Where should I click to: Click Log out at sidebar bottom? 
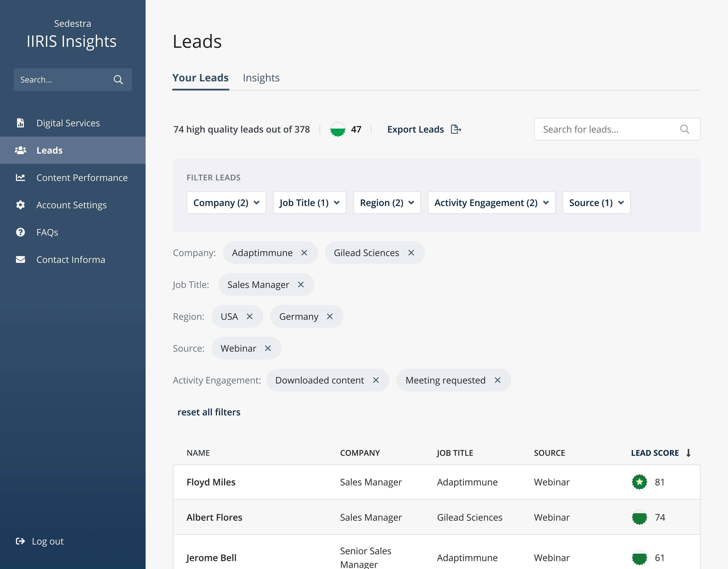pos(47,541)
